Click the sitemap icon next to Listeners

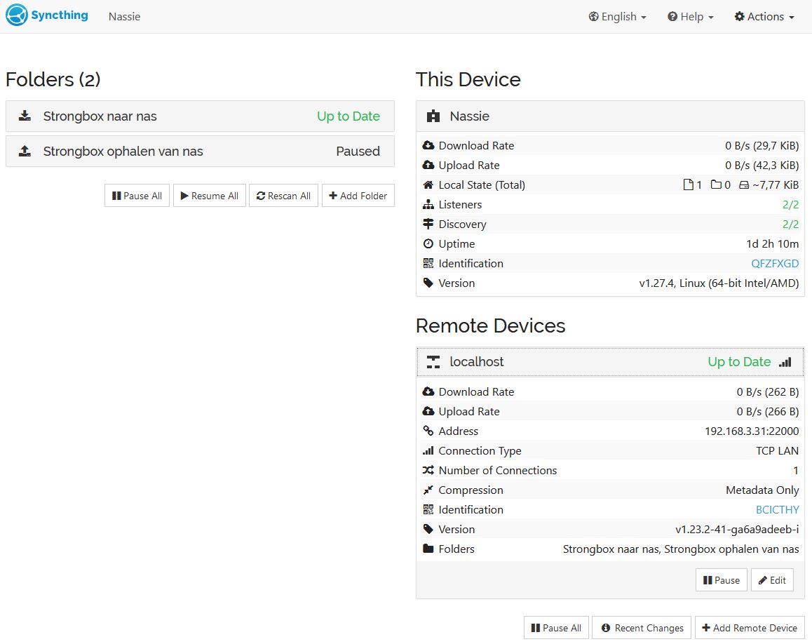[428, 204]
